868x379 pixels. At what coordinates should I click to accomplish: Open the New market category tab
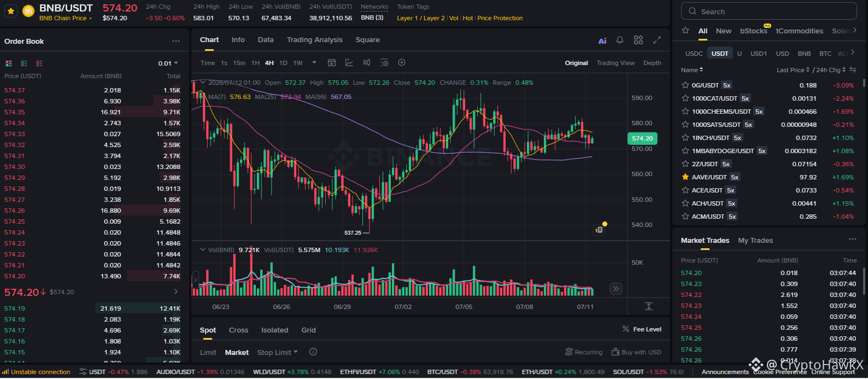pos(724,31)
